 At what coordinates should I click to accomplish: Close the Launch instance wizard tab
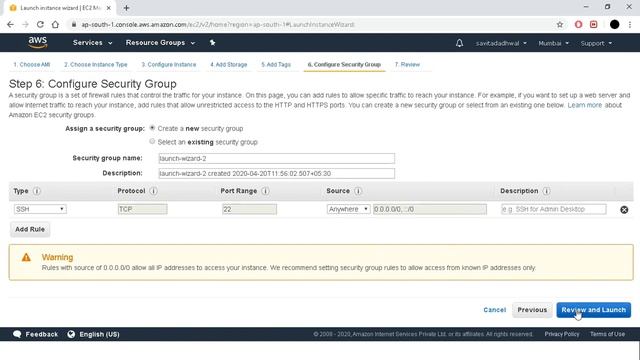click(109, 8)
